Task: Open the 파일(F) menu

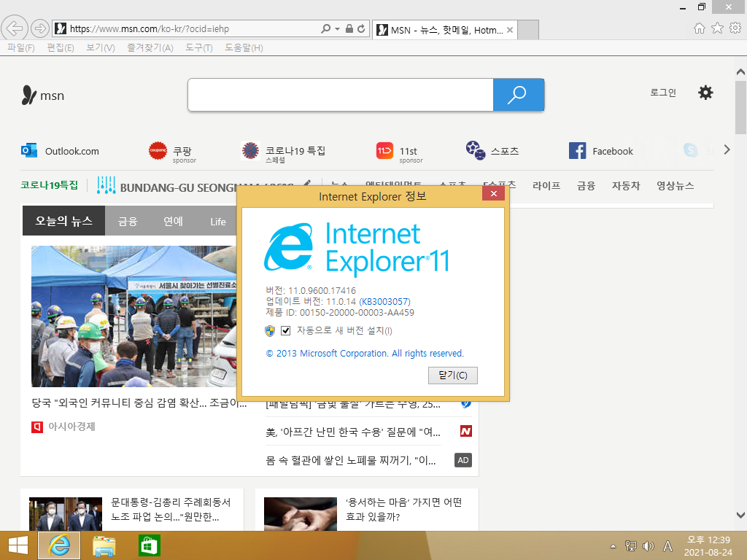Action: pyautogui.click(x=21, y=47)
